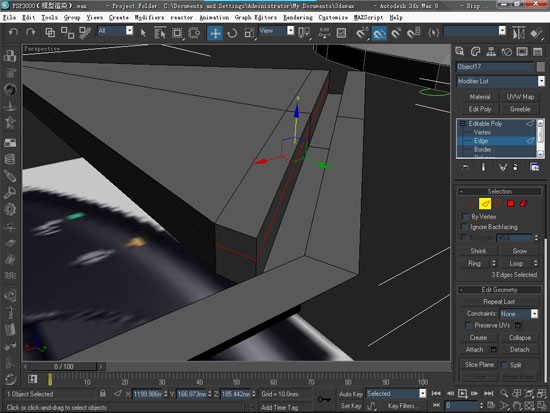Click the Object17 name field

point(495,66)
